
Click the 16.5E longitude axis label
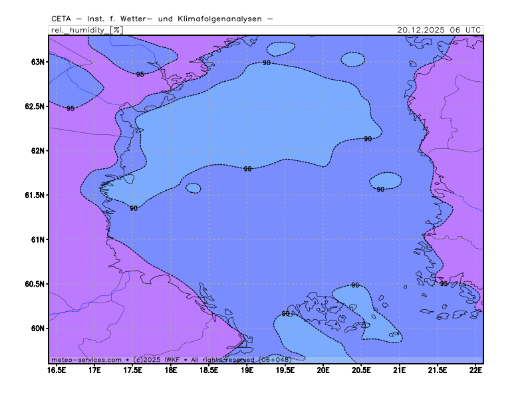(x=57, y=370)
